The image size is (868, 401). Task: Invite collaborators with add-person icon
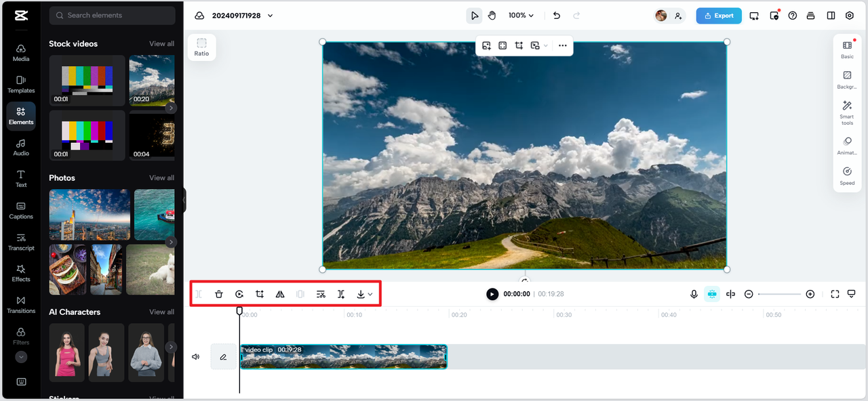tap(678, 16)
